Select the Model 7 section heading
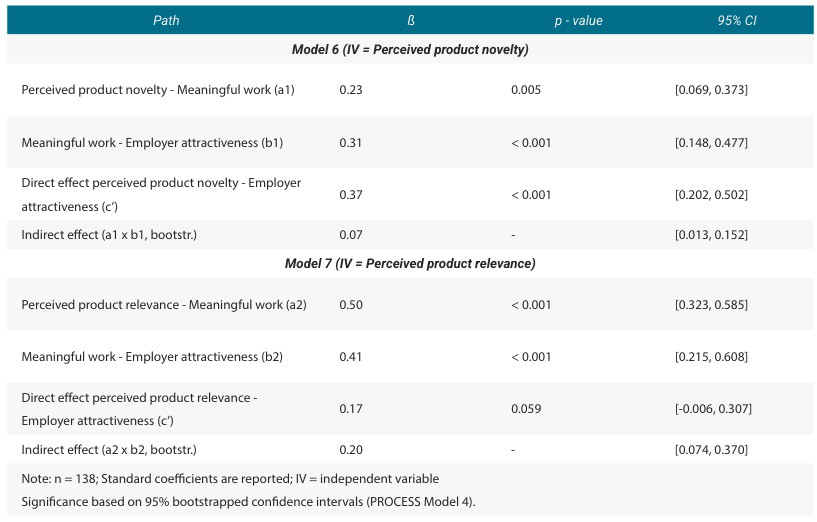This screenshot has width=817, height=522. pyautogui.click(x=410, y=264)
